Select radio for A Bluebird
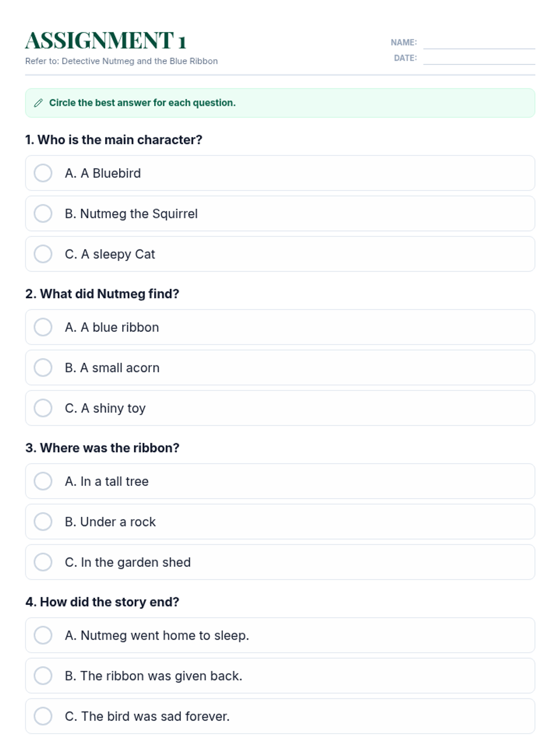Image resolution: width=560 pixels, height=747 pixels. [x=43, y=173]
